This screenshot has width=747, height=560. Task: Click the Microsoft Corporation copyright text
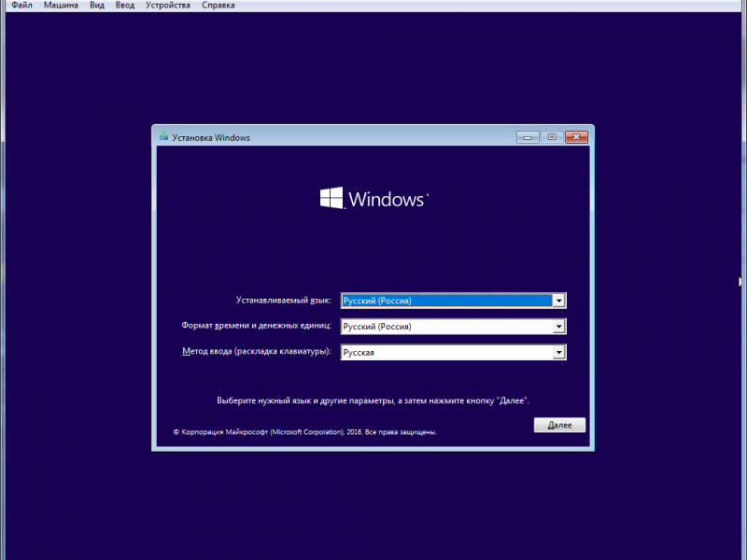[305, 432]
